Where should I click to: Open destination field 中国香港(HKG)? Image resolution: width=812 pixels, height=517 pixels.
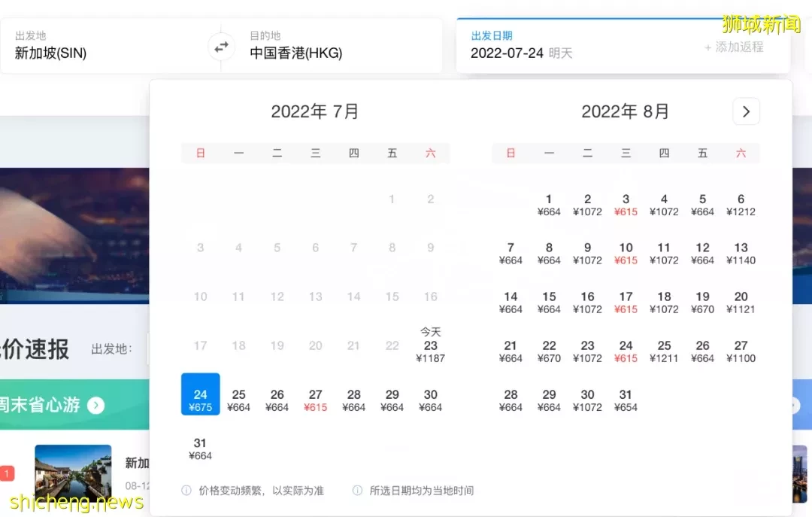click(339, 46)
